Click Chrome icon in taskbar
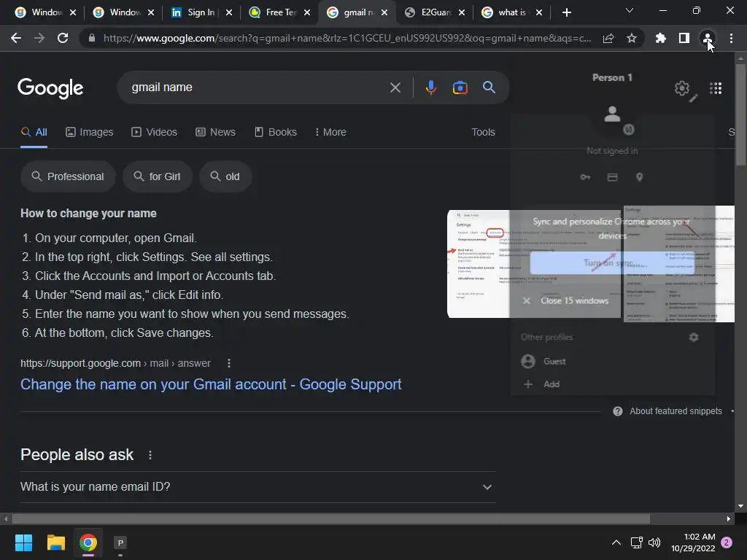The image size is (747, 560). click(x=88, y=542)
